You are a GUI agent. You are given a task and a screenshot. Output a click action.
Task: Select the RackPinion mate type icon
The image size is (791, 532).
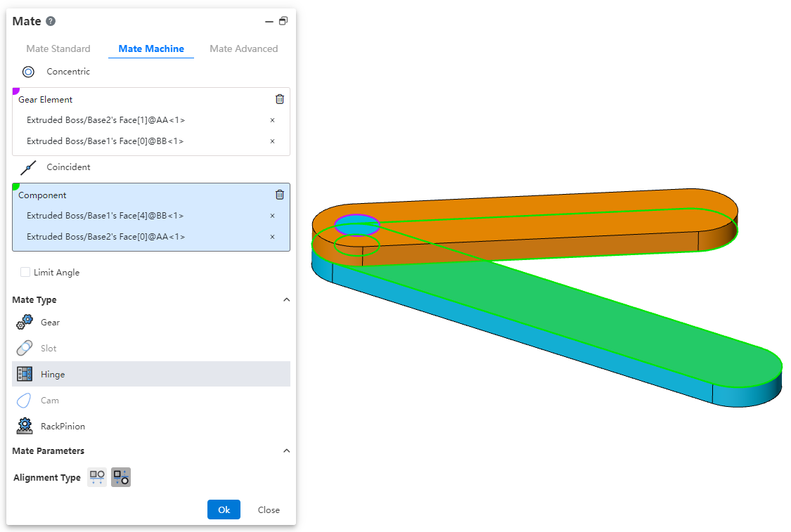(x=25, y=426)
